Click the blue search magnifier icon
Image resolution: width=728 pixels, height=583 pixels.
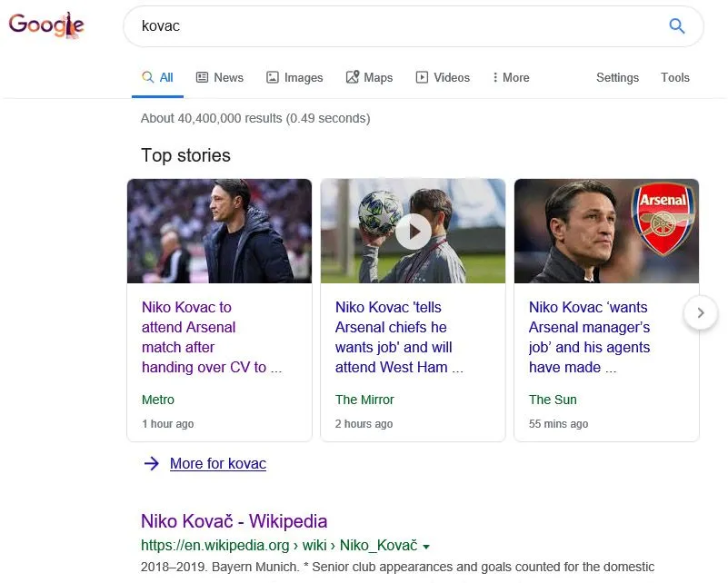676,26
